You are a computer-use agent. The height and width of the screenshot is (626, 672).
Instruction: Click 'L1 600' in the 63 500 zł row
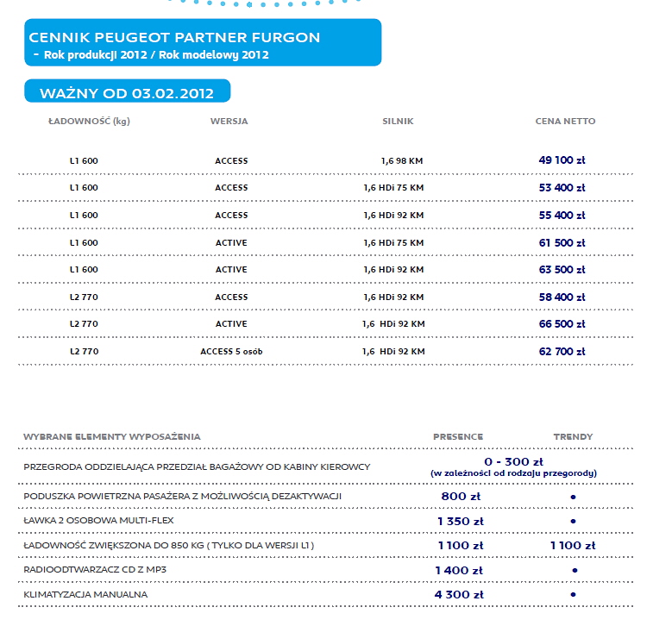point(84,270)
